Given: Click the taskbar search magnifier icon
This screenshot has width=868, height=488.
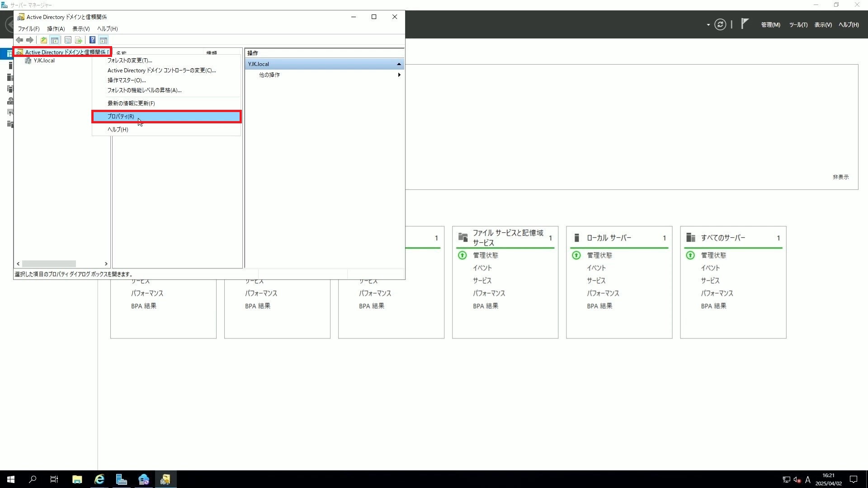Looking at the screenshot, I should [33, 479].
